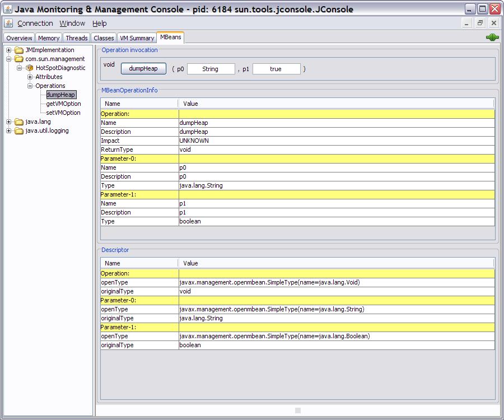Click the HotSpotDiagnostic MBean icon
This screenshot has width=504, height=420.
30,68
